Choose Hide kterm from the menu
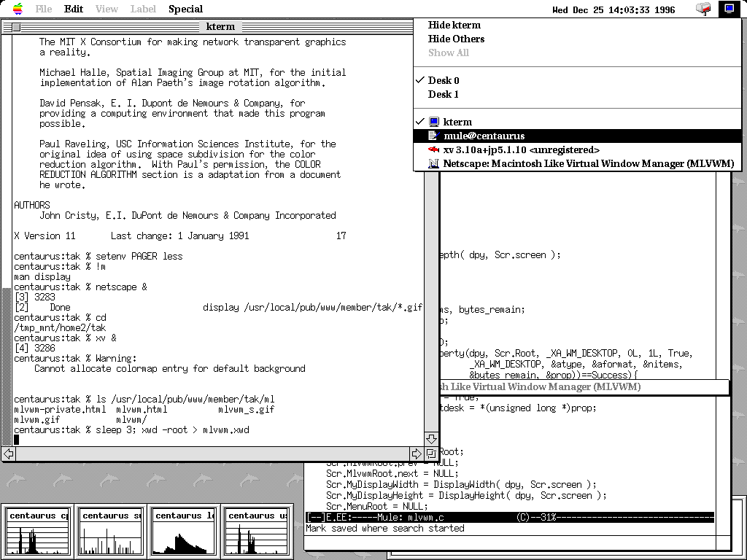Screen dimensions: 747x560 point(454,25)
